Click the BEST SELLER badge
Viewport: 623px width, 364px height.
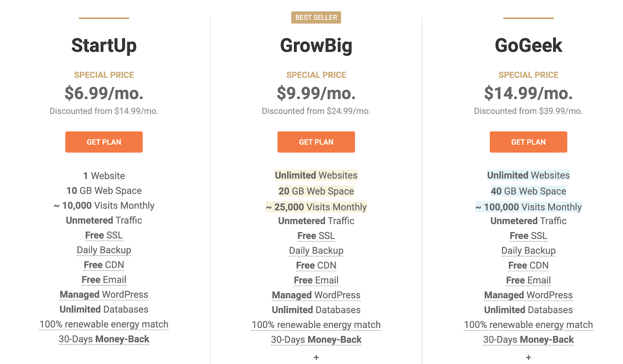[x=316, y=17]
